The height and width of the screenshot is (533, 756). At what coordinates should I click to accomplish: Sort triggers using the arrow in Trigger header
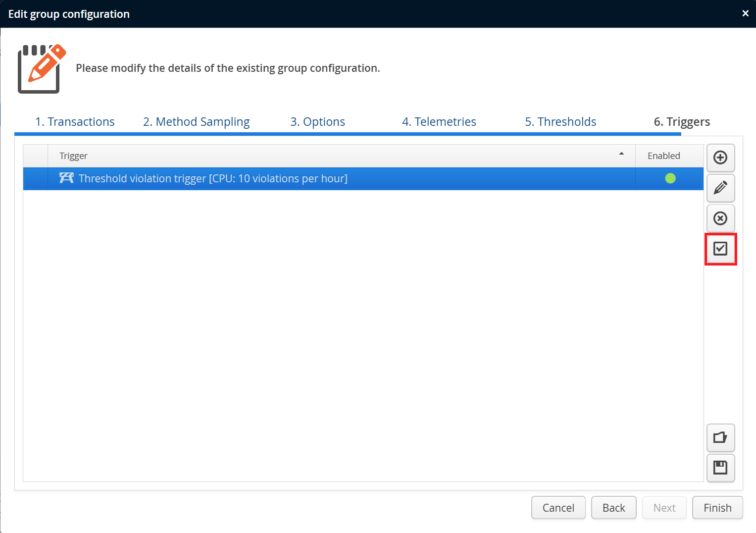pos(621,154)
